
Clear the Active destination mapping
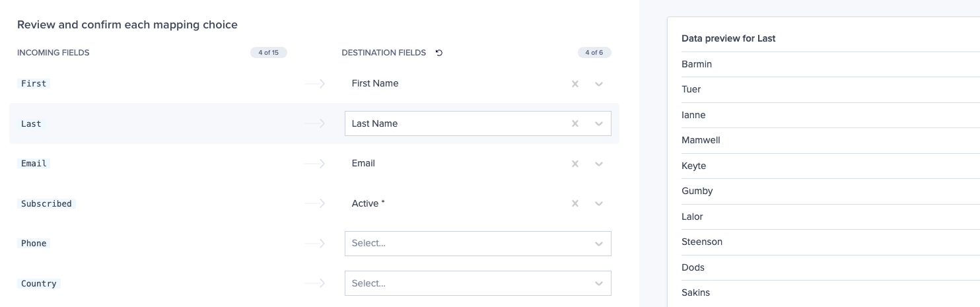tap(575, 203)
